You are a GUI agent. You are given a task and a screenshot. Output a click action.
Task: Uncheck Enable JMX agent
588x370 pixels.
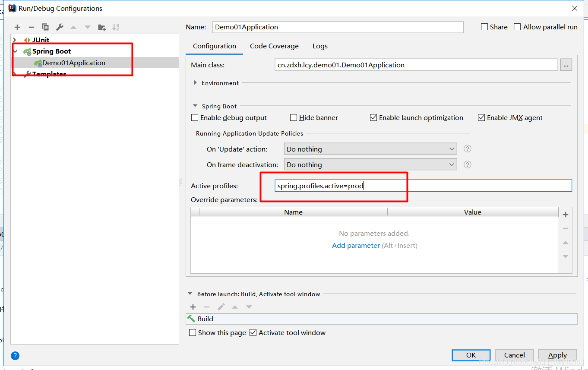pyautogui.click(x=481, y=117)
